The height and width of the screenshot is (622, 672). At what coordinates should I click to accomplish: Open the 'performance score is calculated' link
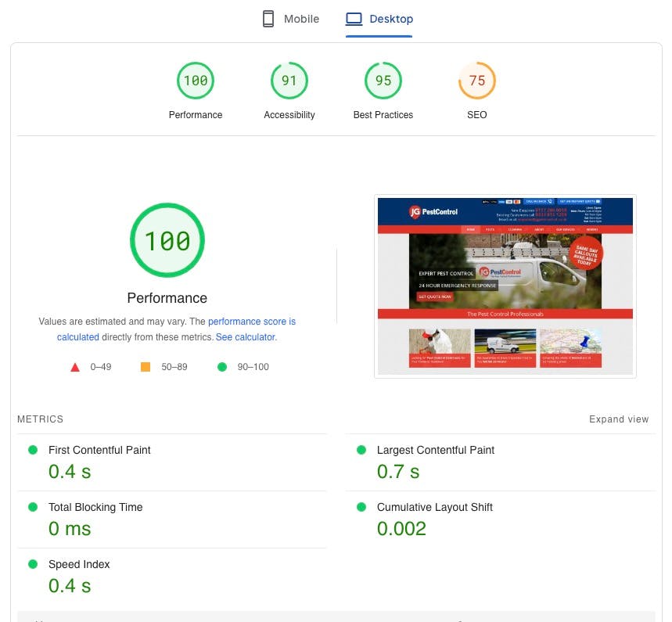252,322
